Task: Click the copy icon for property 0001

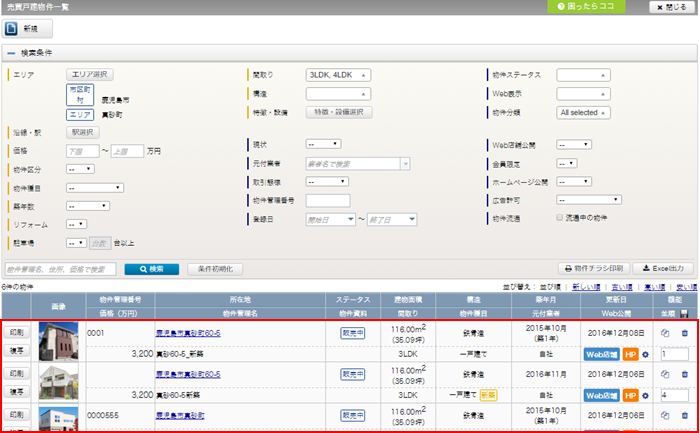Action: pos(665,334)
